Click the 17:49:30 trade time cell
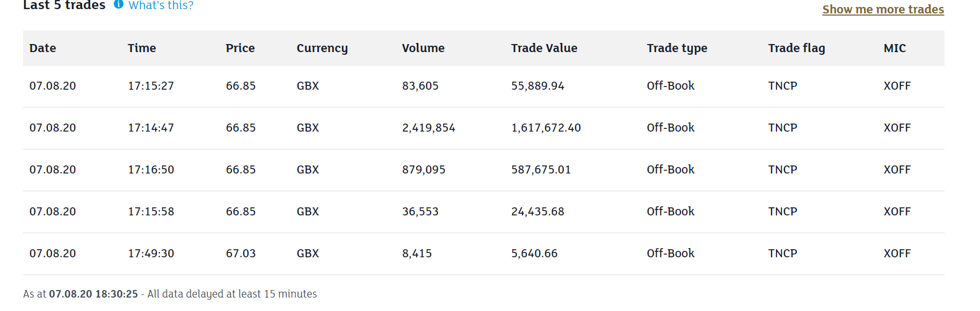Viewport: 980px width, 311px height. [x=151, y=254]
